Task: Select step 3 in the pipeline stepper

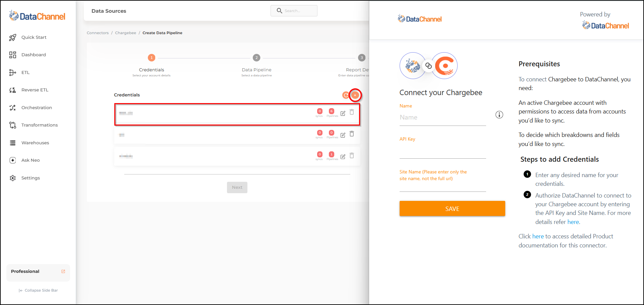Action: coord(362,58)
